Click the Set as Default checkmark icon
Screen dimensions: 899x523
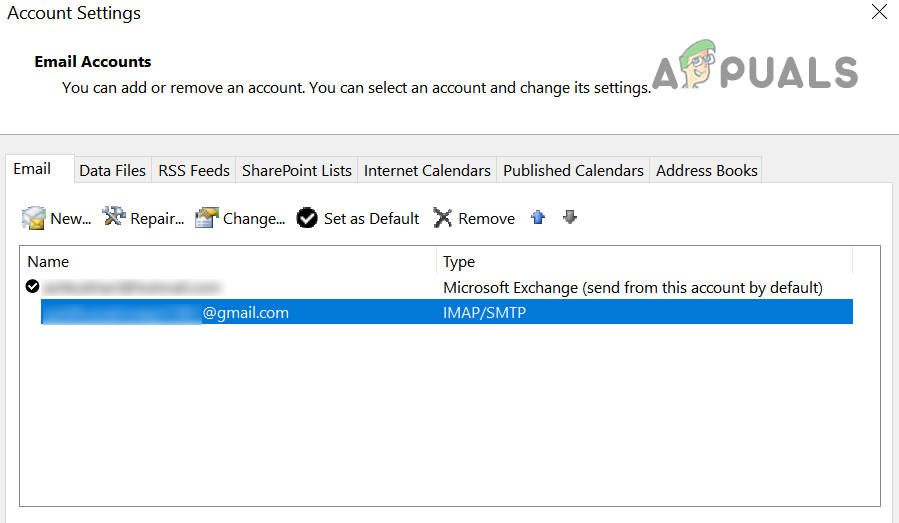(x=308, y=218)
